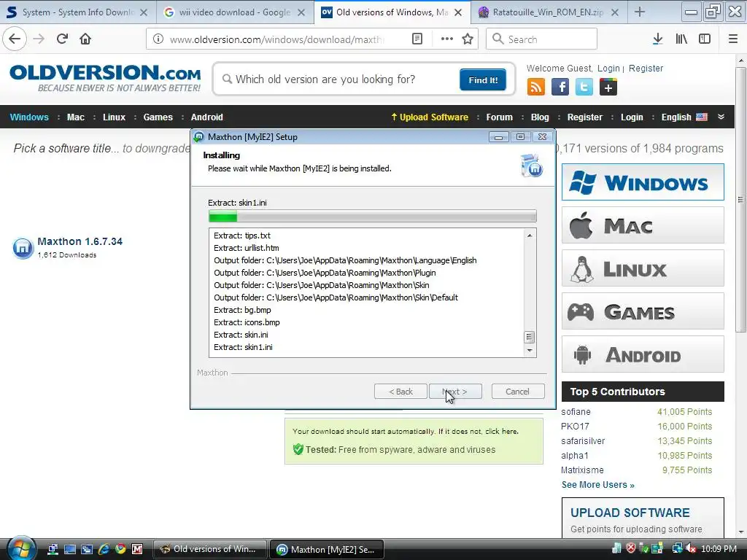Select Mac in the site navigation bar
Image resolution: width=747 pixels, height=560 pixels.
click(x=76, y=117)
